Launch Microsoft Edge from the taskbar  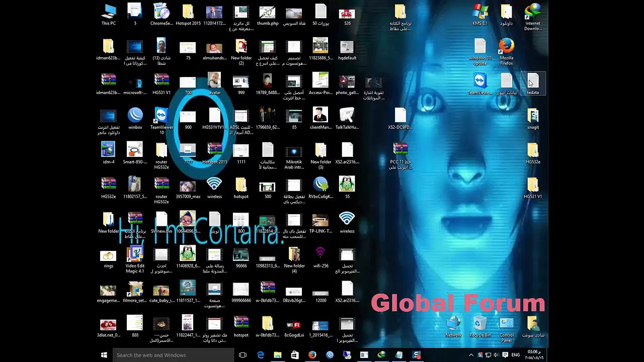(x=260, y=355)
